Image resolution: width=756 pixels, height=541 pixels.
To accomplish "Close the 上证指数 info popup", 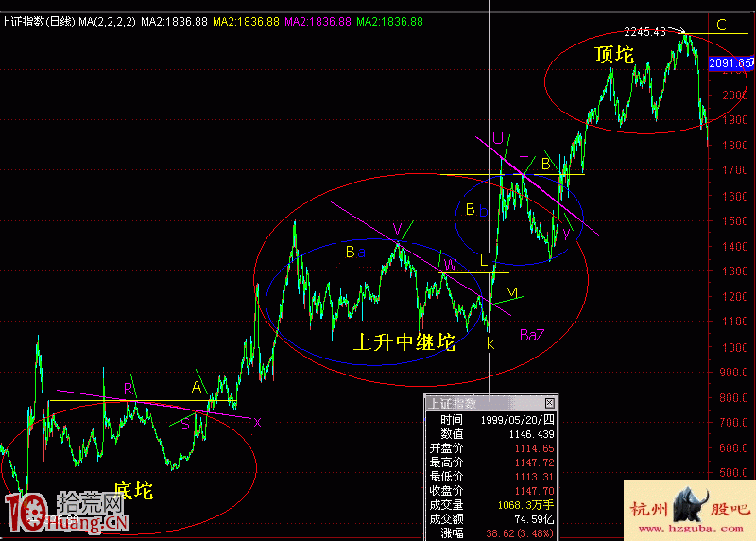I will (550, 403).
